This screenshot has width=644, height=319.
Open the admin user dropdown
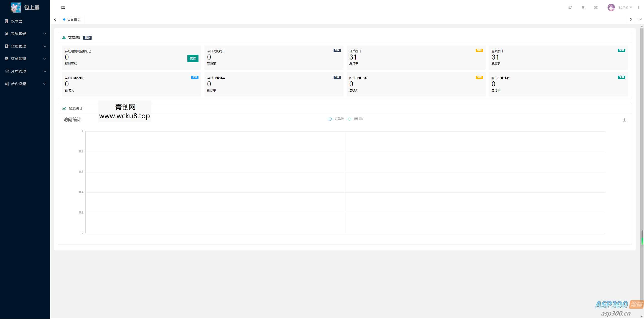[625, 7]
